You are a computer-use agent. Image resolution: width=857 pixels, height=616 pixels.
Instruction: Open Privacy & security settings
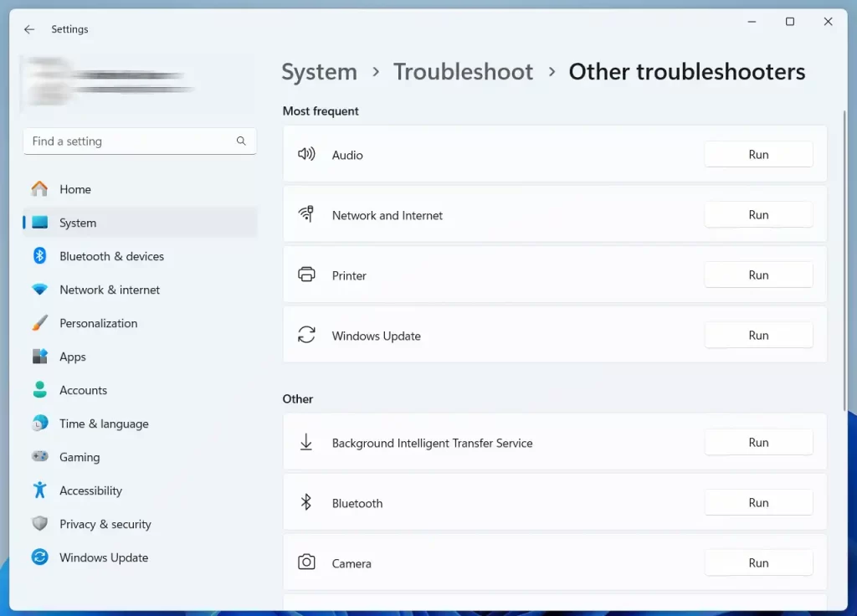(140, 524)
